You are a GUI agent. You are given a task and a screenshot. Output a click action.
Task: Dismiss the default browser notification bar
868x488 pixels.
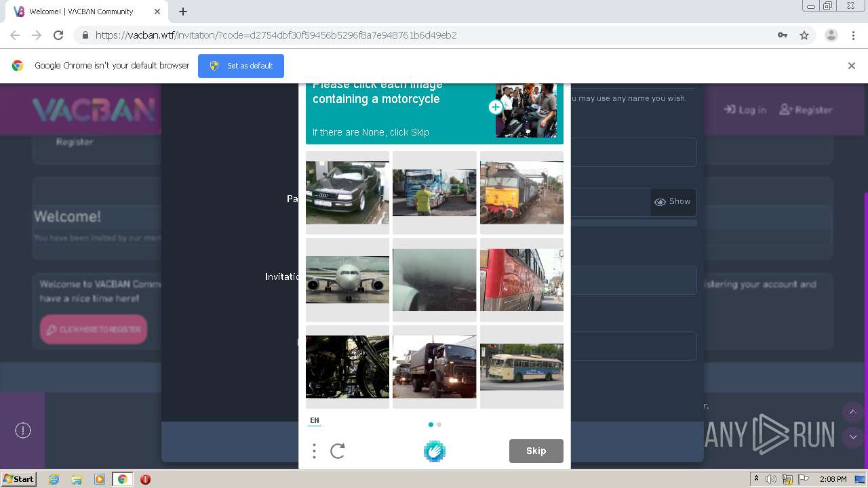(851, 66)
